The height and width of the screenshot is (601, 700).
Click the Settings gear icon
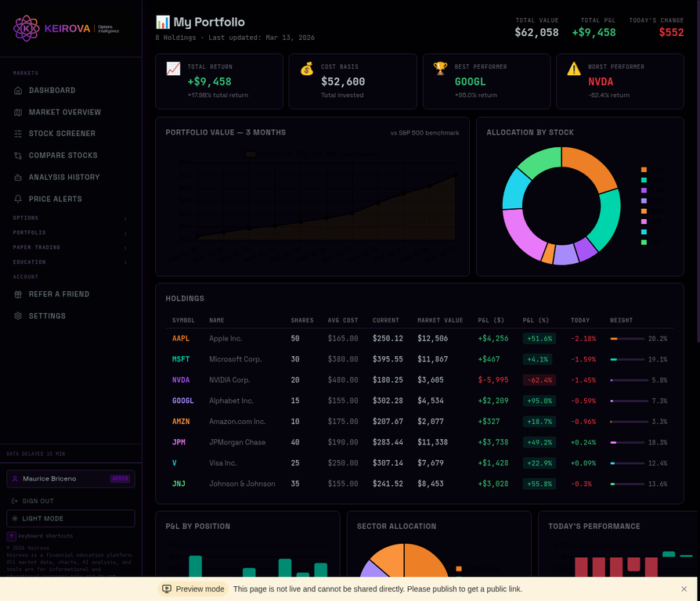coord(18,316)
